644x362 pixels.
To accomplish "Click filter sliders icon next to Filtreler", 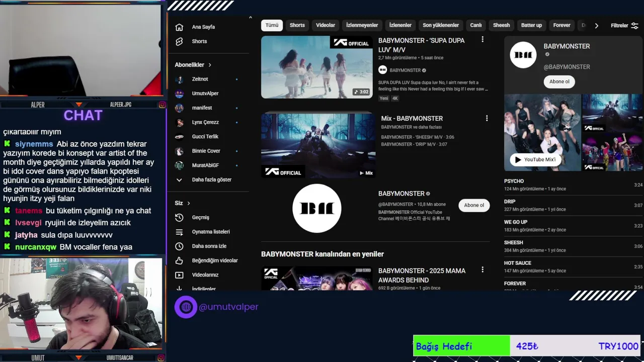I will tap(634, 26).
